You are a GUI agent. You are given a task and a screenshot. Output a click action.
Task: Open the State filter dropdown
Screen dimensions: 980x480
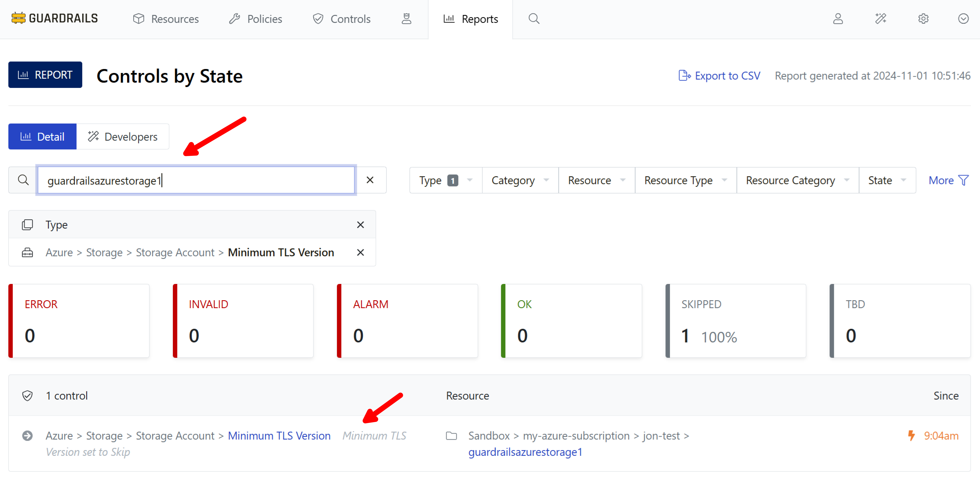(x=887, y=180)
